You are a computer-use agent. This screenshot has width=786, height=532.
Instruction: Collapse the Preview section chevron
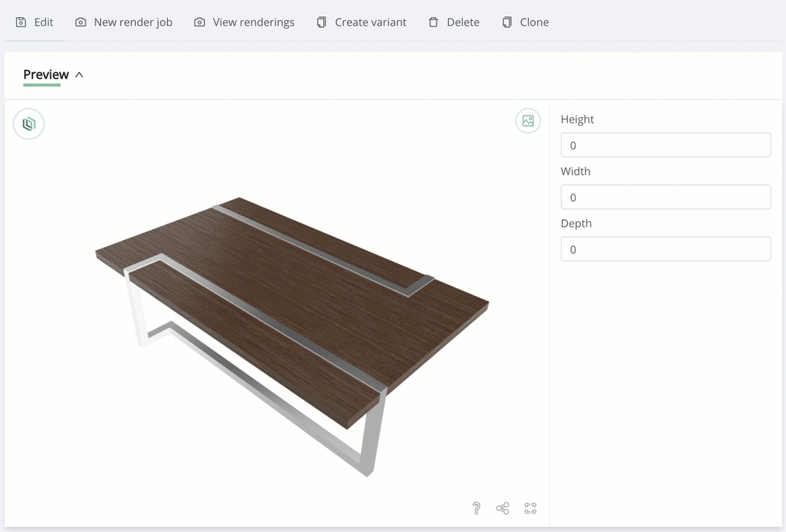[79, 75]
